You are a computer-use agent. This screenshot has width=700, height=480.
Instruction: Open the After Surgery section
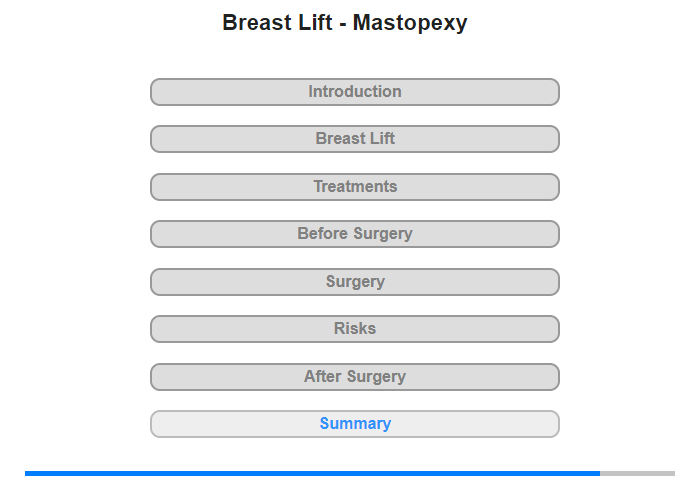coord(355,377)
